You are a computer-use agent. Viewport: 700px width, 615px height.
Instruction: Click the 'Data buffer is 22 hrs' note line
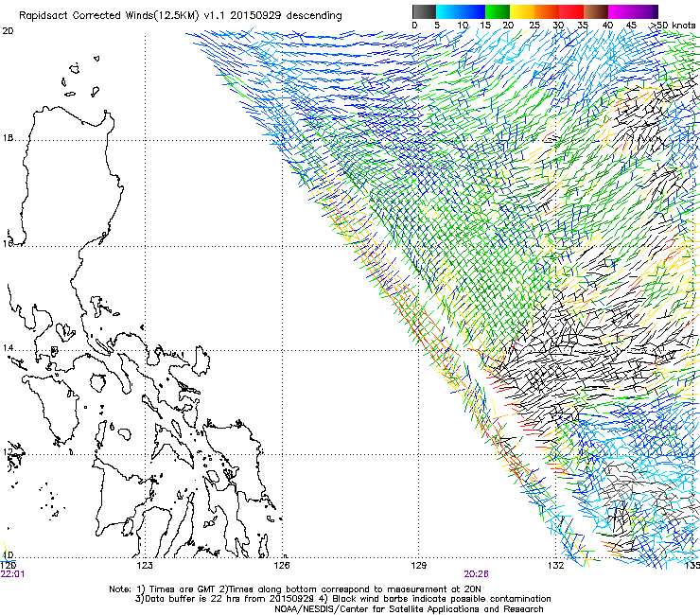[342, 599]
